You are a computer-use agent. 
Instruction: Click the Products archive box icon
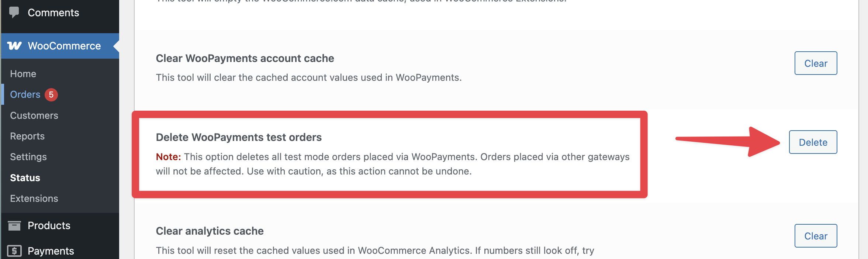point(14,225)
